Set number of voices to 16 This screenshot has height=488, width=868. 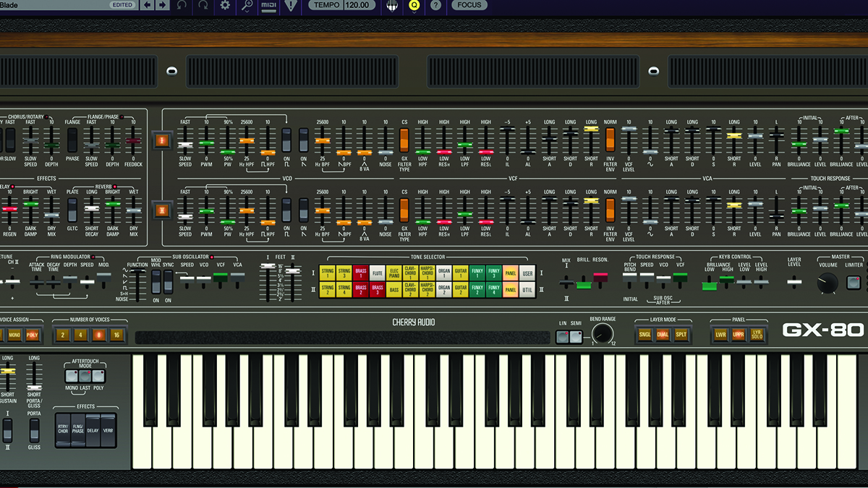(116, 335)
